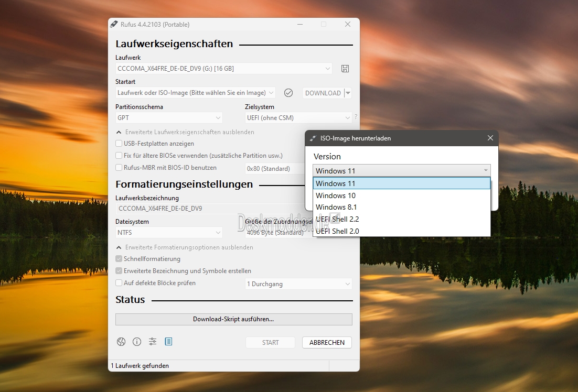Click the ABBRECHEN button
Image resolution: width=578 pixels, height=392 pixels.
(x=327, y=342)
